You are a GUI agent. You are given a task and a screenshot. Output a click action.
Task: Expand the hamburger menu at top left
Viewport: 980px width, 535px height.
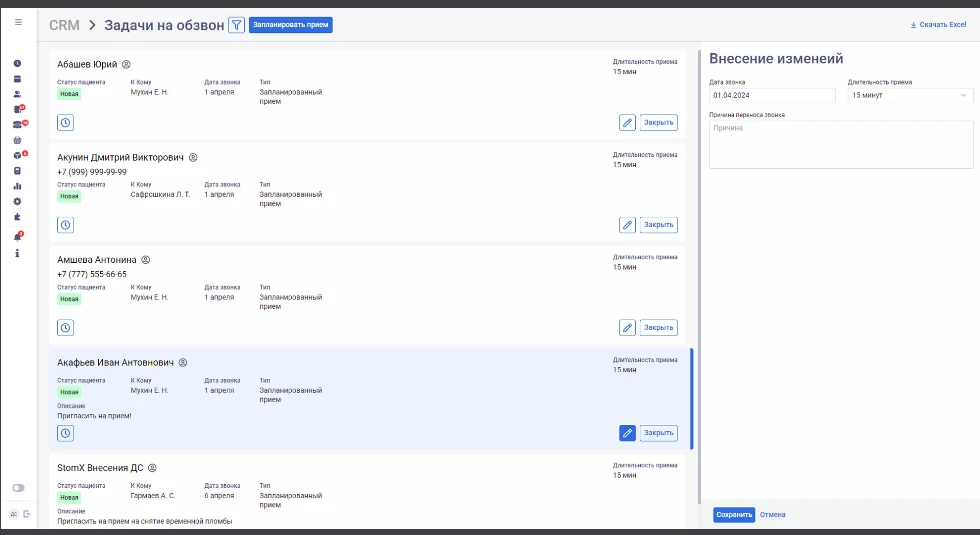17,21
